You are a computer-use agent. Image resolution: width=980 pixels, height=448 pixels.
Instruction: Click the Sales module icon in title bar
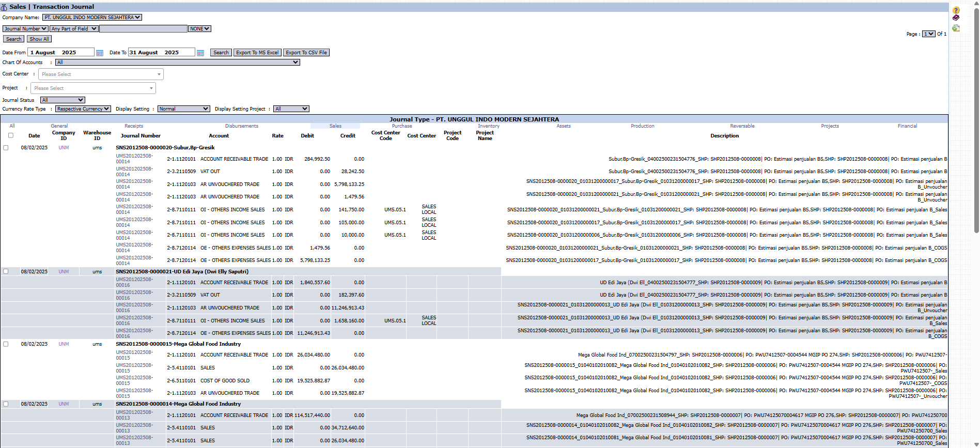pyautogui.click(x=5, y=7)
